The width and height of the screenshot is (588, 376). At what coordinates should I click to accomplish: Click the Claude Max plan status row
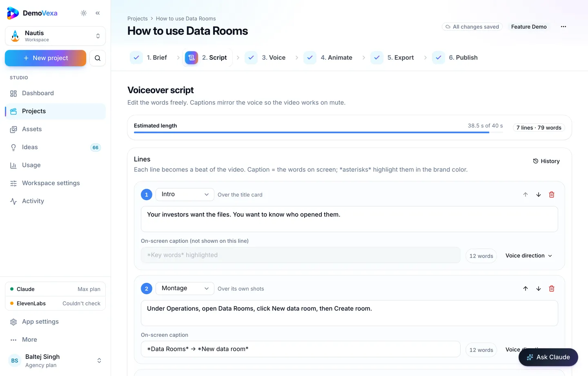pyautogui.click(x=55, y=289)
